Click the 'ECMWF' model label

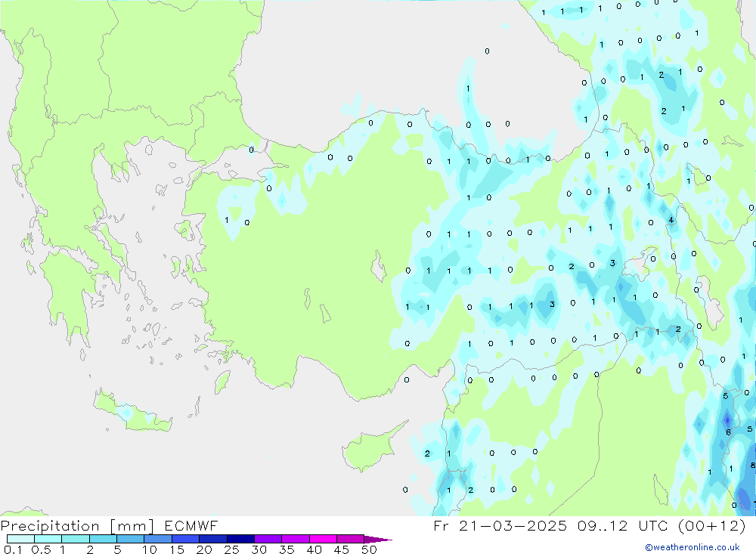191,526
